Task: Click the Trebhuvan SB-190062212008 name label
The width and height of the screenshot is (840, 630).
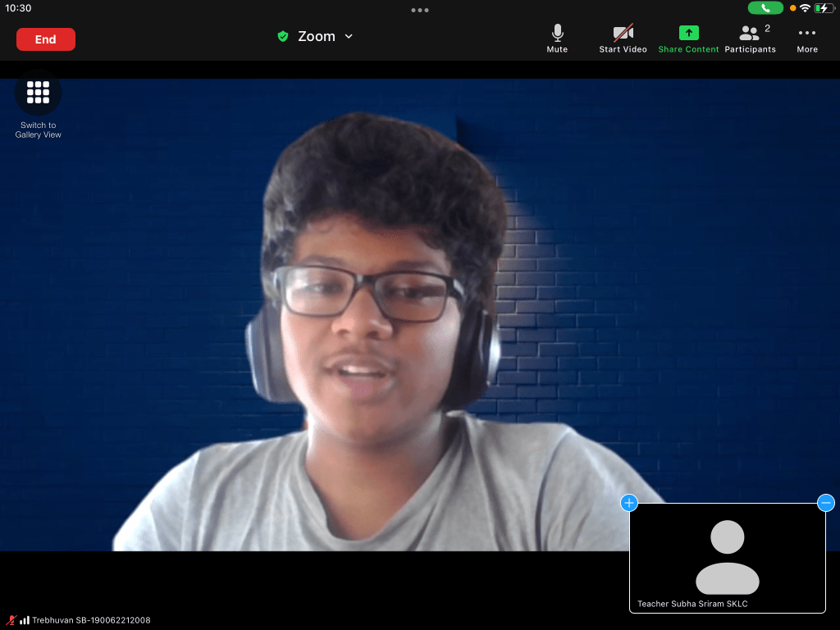Action: (91, 620)
